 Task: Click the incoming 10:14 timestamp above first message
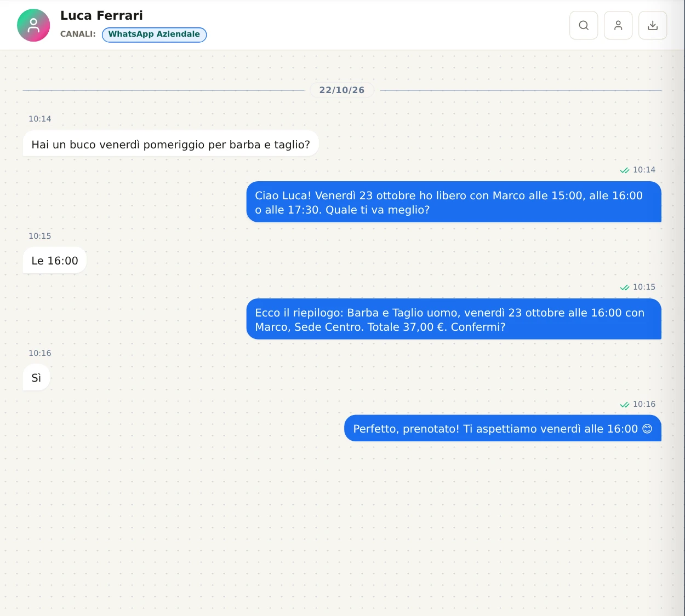pos(40,119)
